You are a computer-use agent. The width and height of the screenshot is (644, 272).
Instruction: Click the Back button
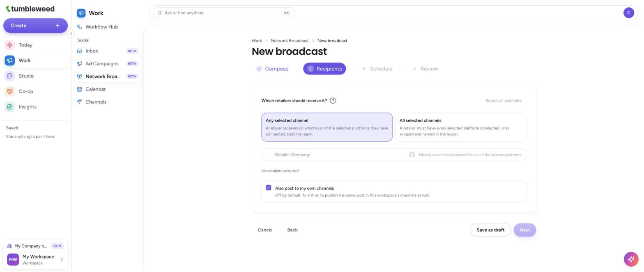292,230
